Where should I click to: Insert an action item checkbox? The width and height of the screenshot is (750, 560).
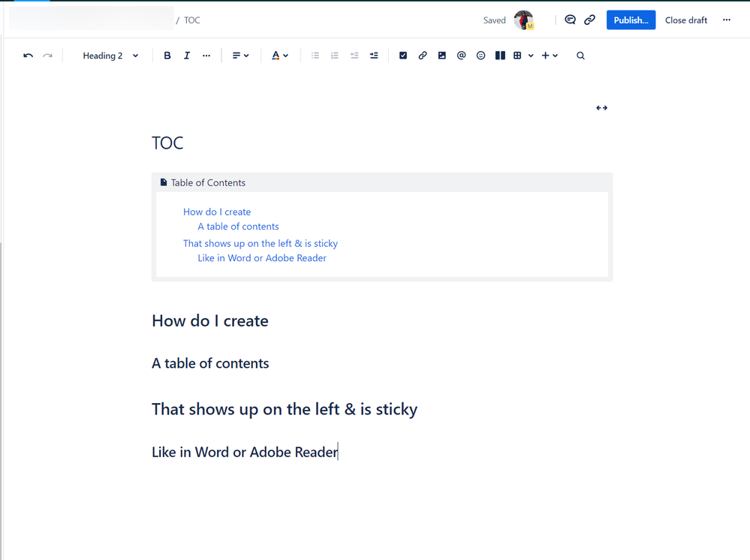point(403,56)
